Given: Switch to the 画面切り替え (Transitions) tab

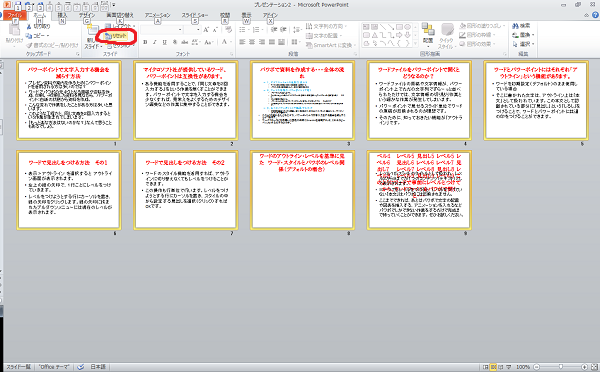Looking at the screenshot, I should click(120, 15).
